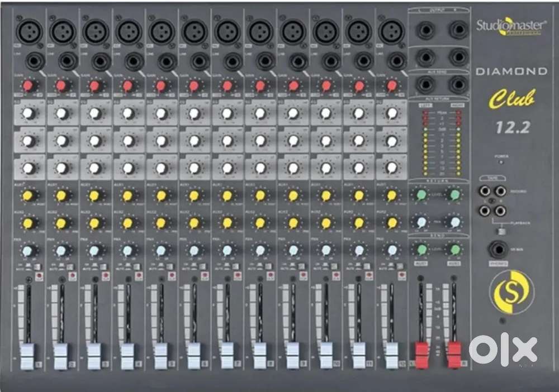
Task: Click the DIAMOND model text
Action: point(511,71)
